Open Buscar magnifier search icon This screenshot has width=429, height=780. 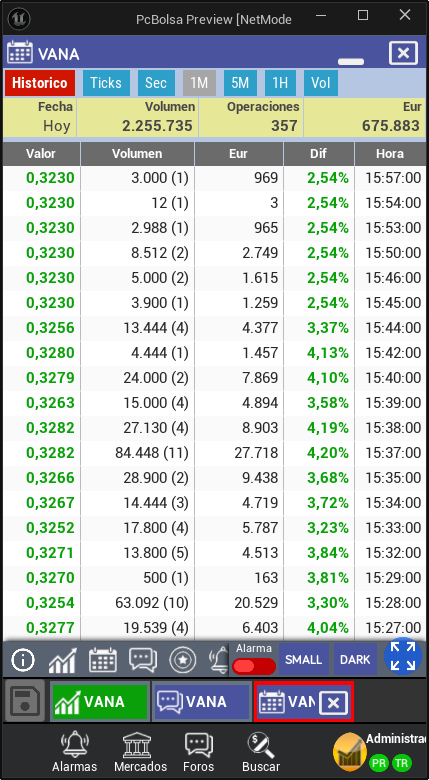tap(261, 745)
